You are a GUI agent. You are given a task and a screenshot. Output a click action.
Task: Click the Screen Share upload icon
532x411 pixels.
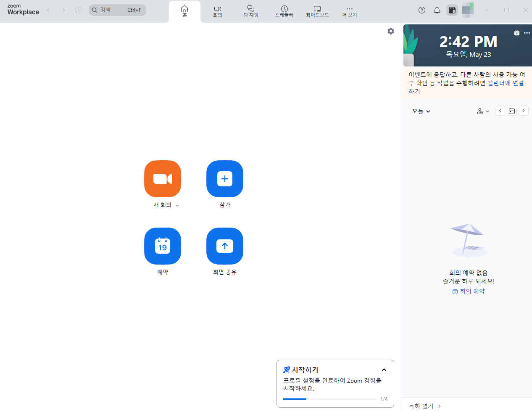224,246
